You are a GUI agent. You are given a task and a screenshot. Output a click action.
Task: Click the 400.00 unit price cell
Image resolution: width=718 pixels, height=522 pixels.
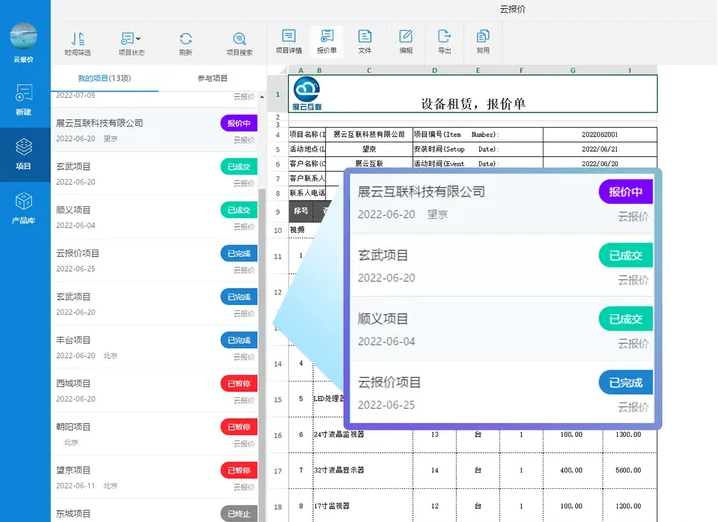(572, 470)
